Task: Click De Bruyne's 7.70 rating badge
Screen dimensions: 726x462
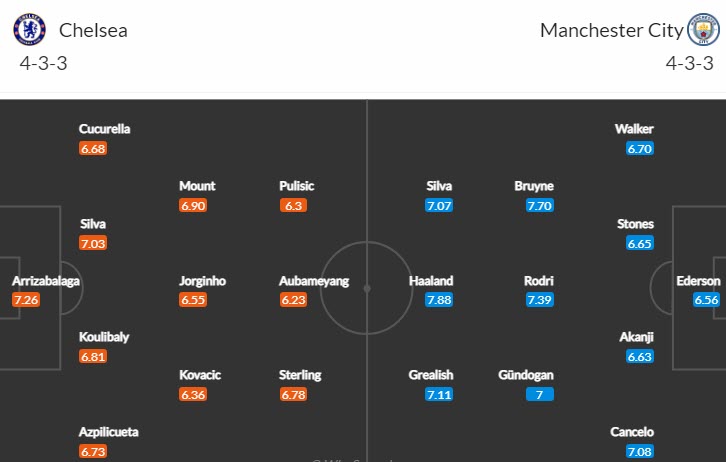Action: pos(539,205)
